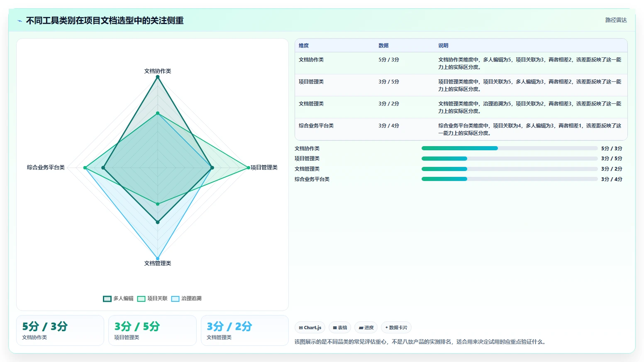The image size is (644, 362).
Task: Click the green radar point near 综合业务平台类
Action: [x=85, y=168]
